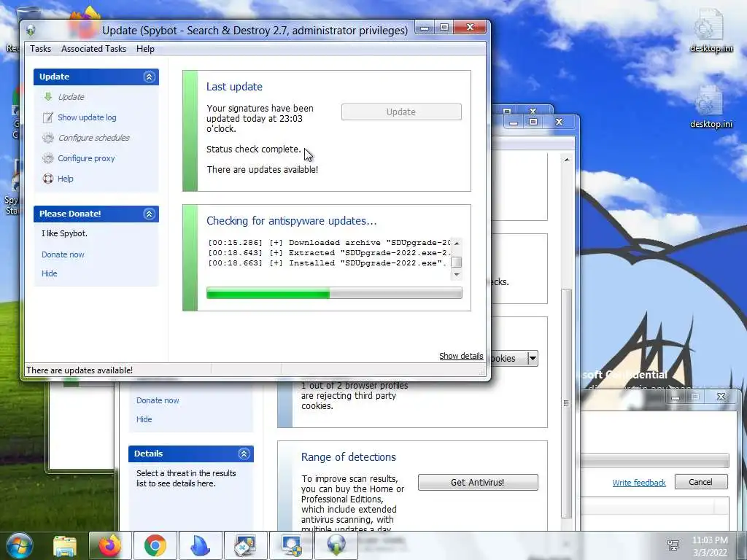Open the Show update log notepad icon
The image size is (747, 560).
48,117
